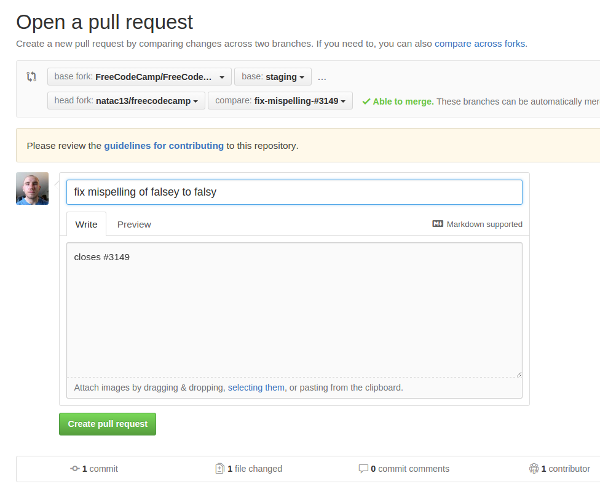Click the selecting them attachment link
This screenshot has height=489, width=600.
coord(256,388)
